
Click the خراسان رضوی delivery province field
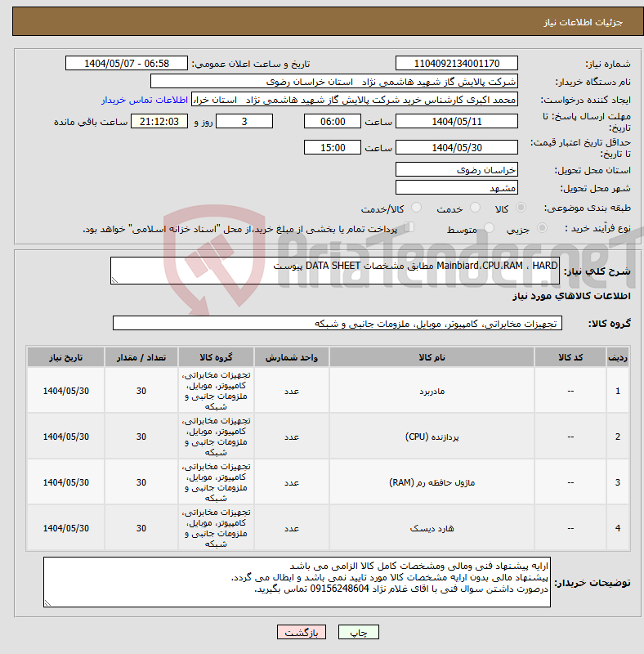click(x=457, y=170)
